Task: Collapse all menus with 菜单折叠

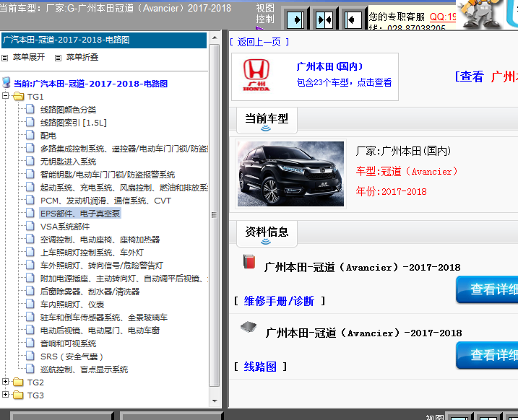Action: 82,58
